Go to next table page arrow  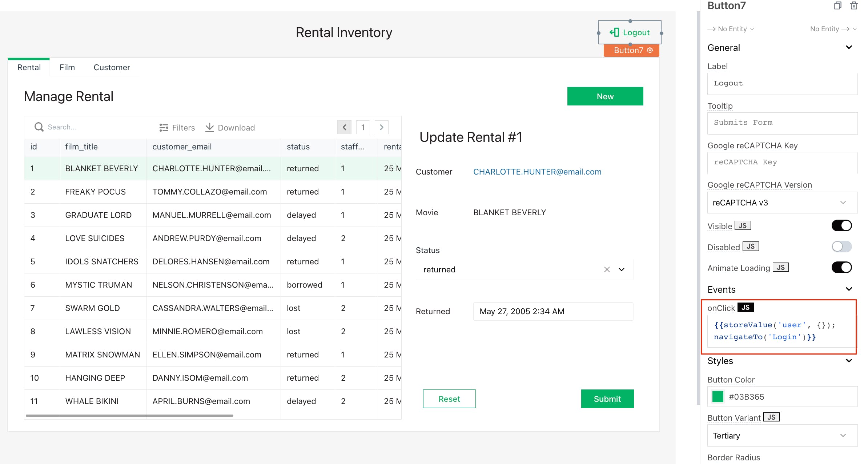381,127
